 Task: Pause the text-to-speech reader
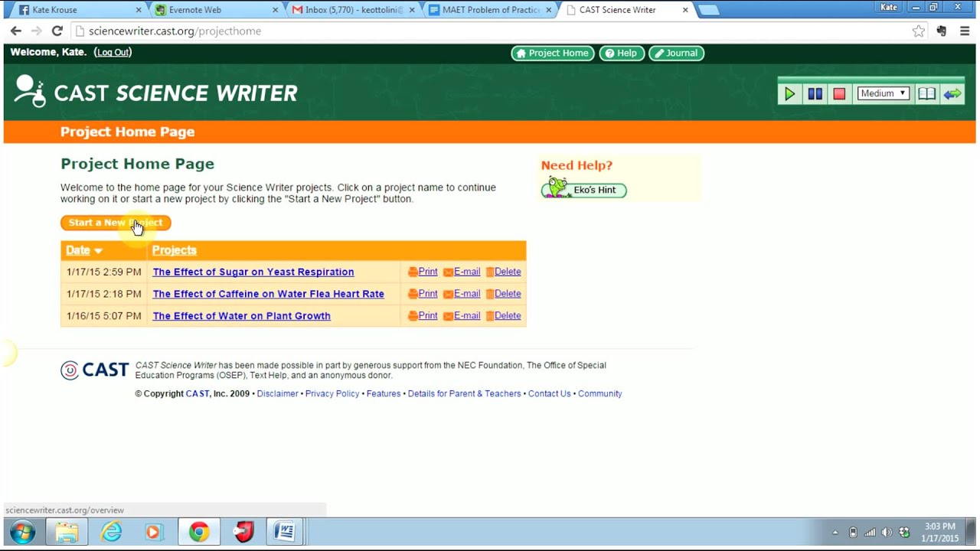[815, 93]
